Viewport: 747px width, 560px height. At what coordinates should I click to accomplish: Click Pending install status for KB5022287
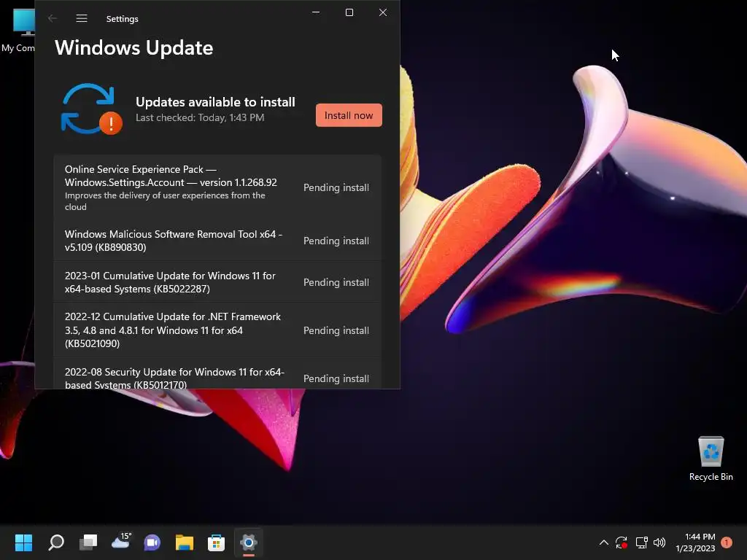tap(336, 282)
